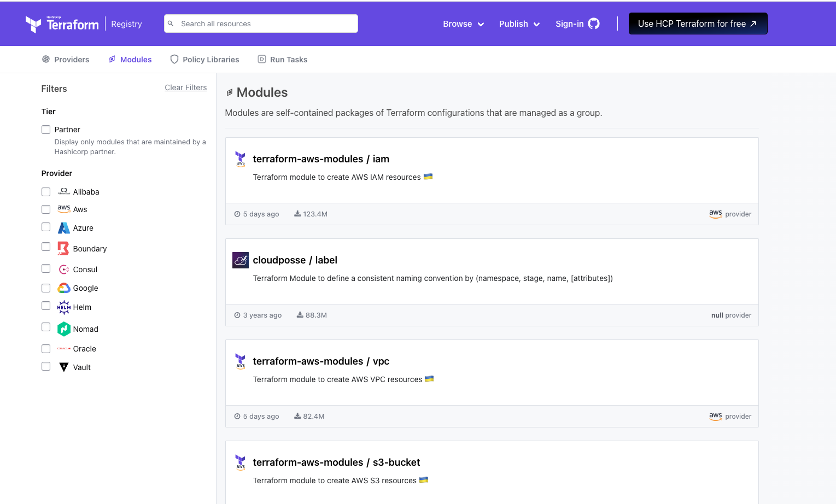Click the AWS provider logo in filters
Screen dimensions: 836x504
pos(64,209)
